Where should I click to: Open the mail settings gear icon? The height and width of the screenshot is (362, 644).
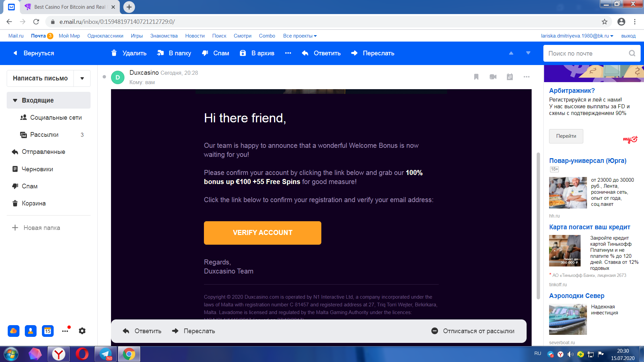coord(82,331)
